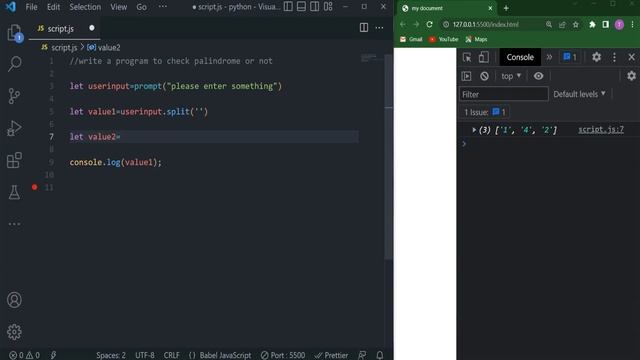Viewport: 640px width, 360px height.
Task: Open the Manage gear in VS Code
Action: coord(14,332)
